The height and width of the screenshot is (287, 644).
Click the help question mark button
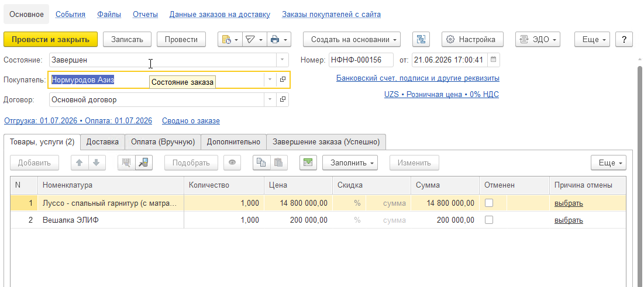pos(624,39)
